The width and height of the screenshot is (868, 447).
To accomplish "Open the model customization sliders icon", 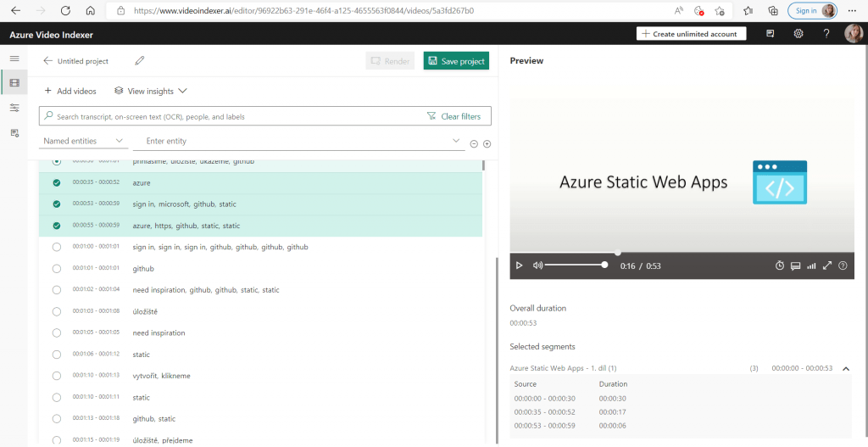I will [x=14, y=108].
